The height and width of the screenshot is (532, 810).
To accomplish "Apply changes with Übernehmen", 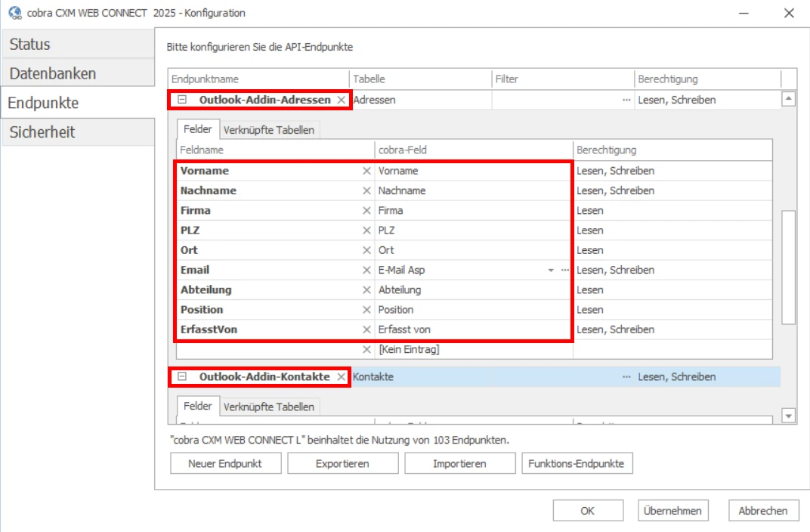I will click(x=672, y=511).
